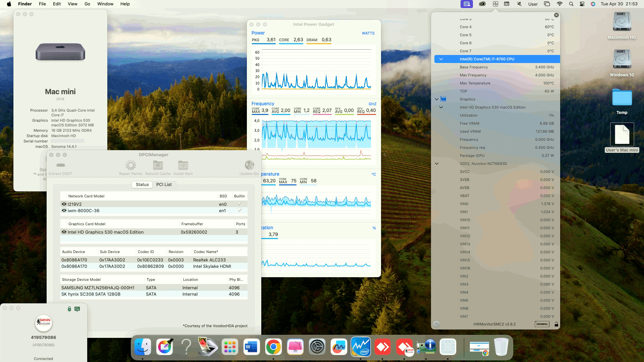Open the Window menu

(105, 4)
